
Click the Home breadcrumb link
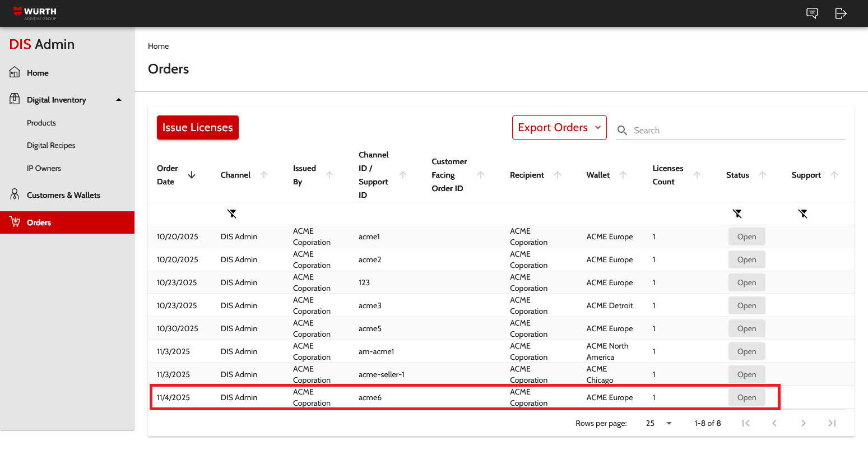click(158, 46)
